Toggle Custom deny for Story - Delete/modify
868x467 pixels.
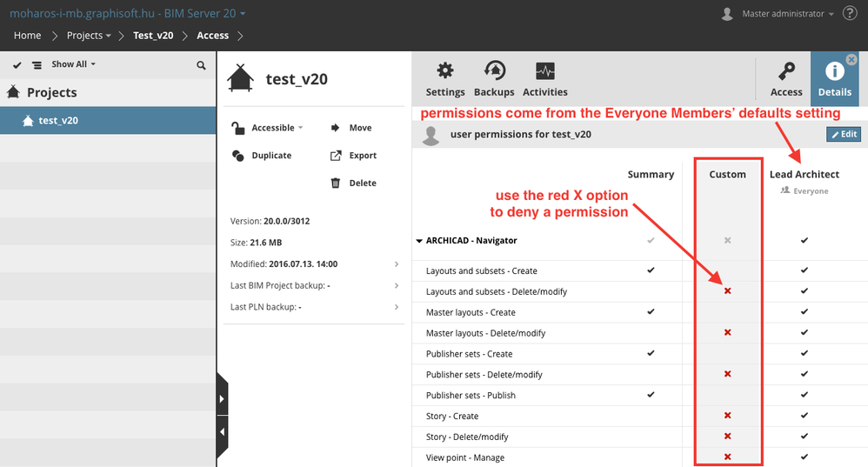point(727,436)
